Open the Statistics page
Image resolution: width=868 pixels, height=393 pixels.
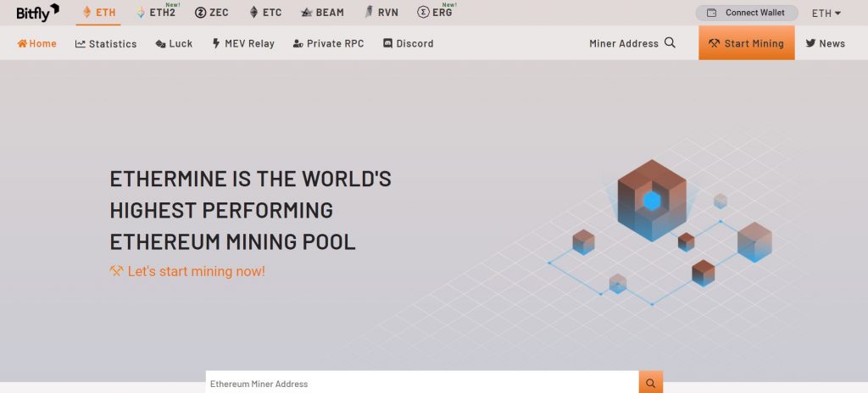pos(106,43)
